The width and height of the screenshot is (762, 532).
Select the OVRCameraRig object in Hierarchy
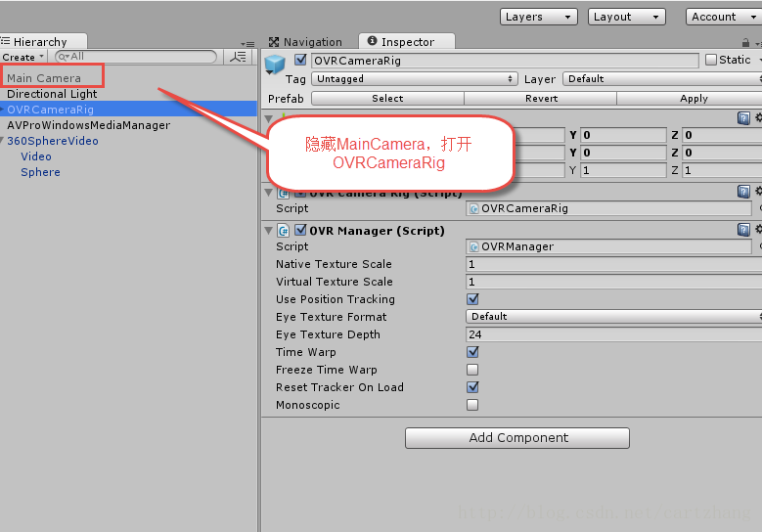[x=51, y=110]
